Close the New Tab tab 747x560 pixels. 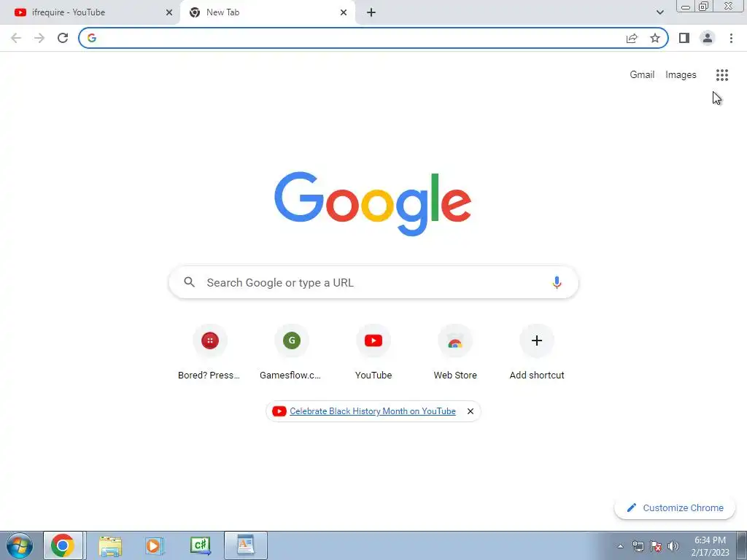[344, 12]
